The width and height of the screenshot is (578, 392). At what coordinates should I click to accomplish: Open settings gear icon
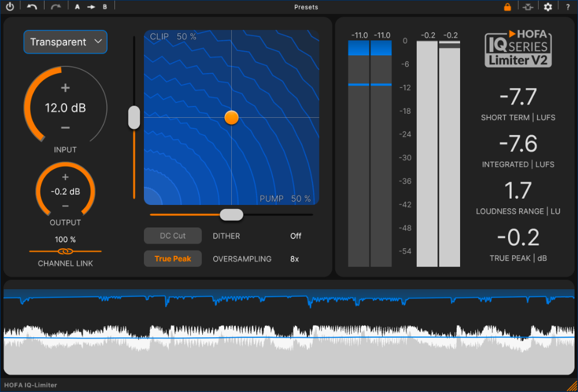click(x=548, y=6)
